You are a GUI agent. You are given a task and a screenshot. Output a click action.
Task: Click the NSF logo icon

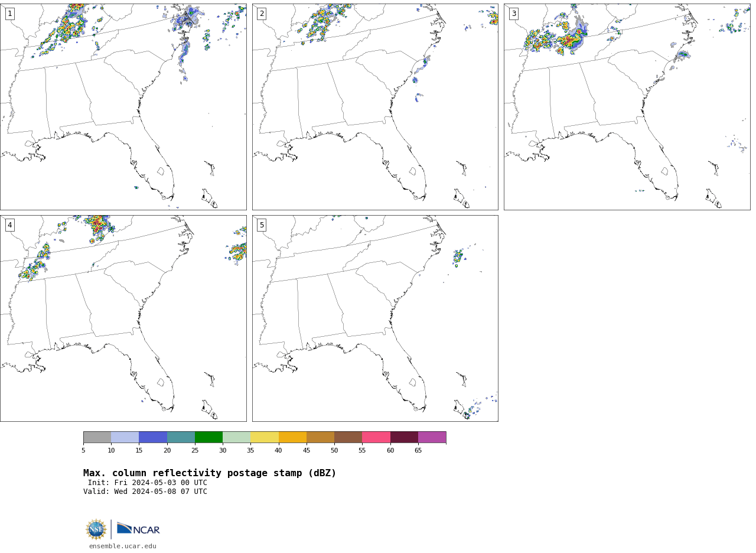96,529
